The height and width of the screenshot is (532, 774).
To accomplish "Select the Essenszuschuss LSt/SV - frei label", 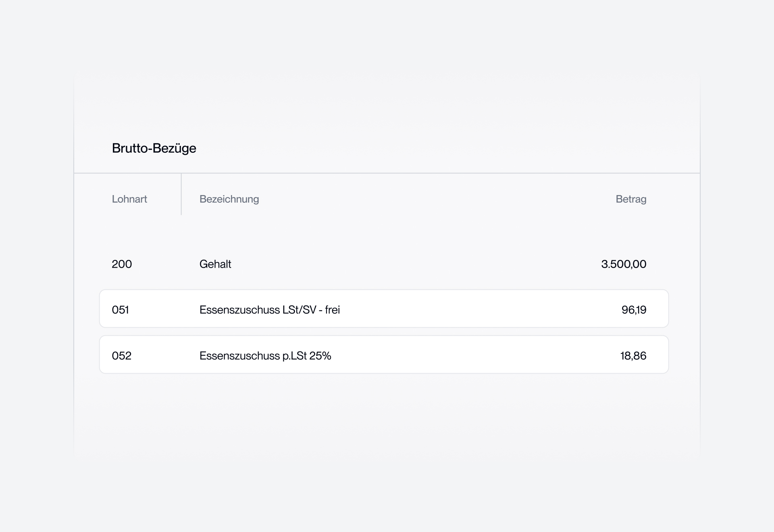I will (270, 310).
